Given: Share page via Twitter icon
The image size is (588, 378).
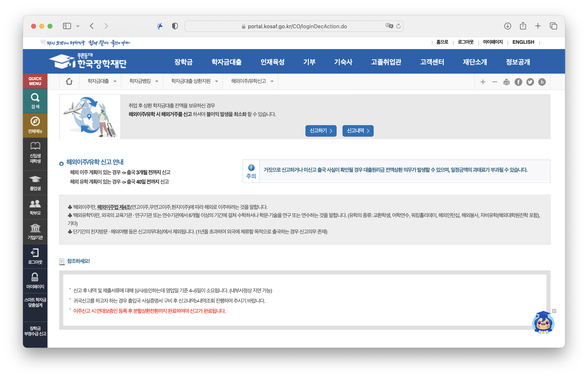Looking at the screenshot, I should [x=530, y=82].
